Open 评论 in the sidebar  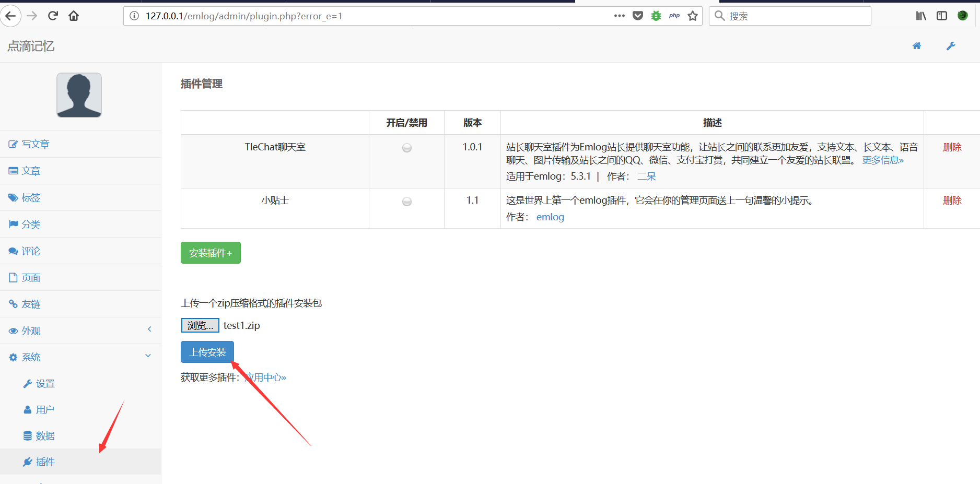coord(80,251)
